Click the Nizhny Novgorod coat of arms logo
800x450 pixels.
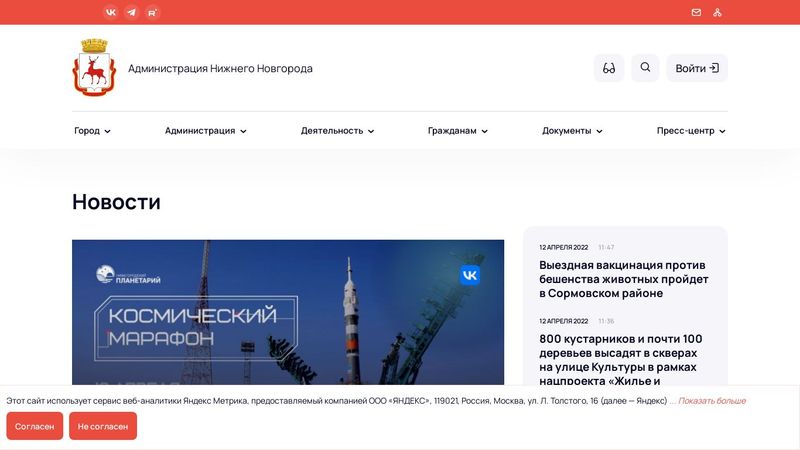point(94,67)
